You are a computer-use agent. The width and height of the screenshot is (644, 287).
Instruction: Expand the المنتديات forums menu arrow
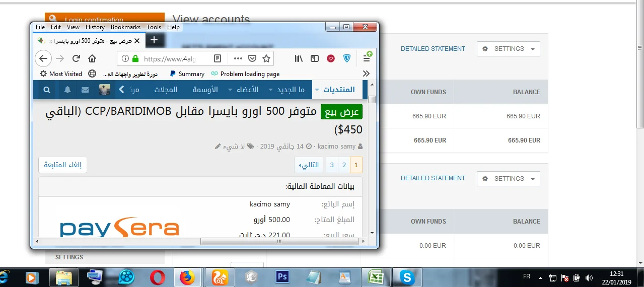tap(317, 90)
